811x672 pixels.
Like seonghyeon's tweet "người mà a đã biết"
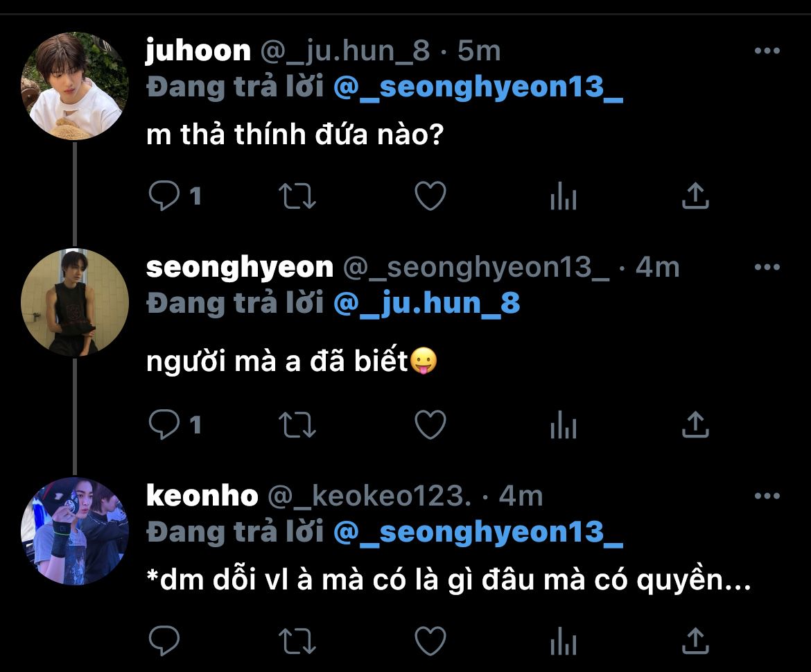point(430,424)
